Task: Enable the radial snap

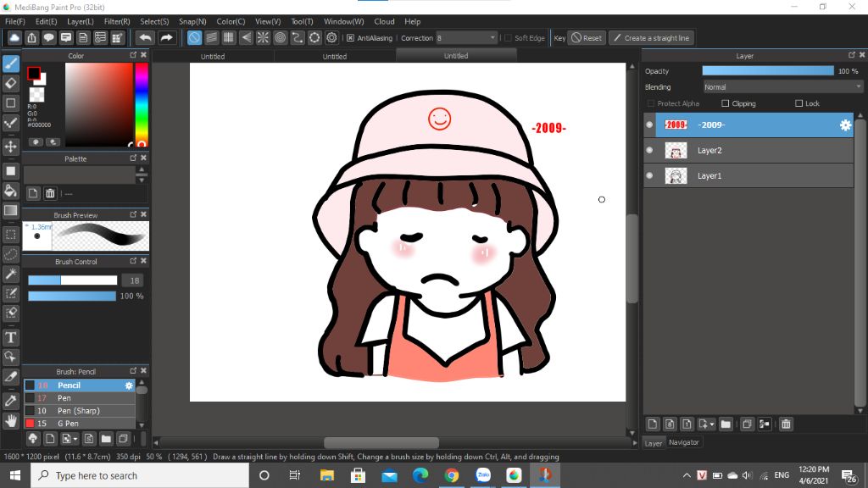Action: pyautogui.click(x=263, y=37)
